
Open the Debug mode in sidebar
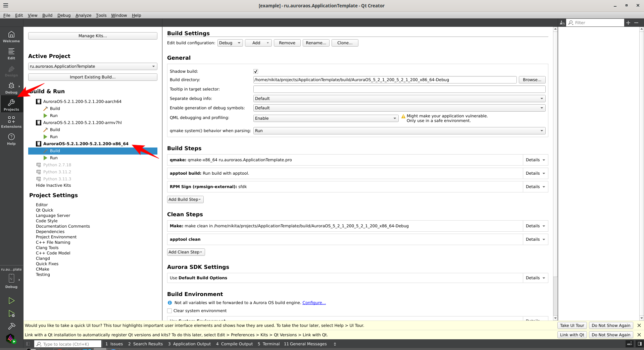tap(11, 88)
